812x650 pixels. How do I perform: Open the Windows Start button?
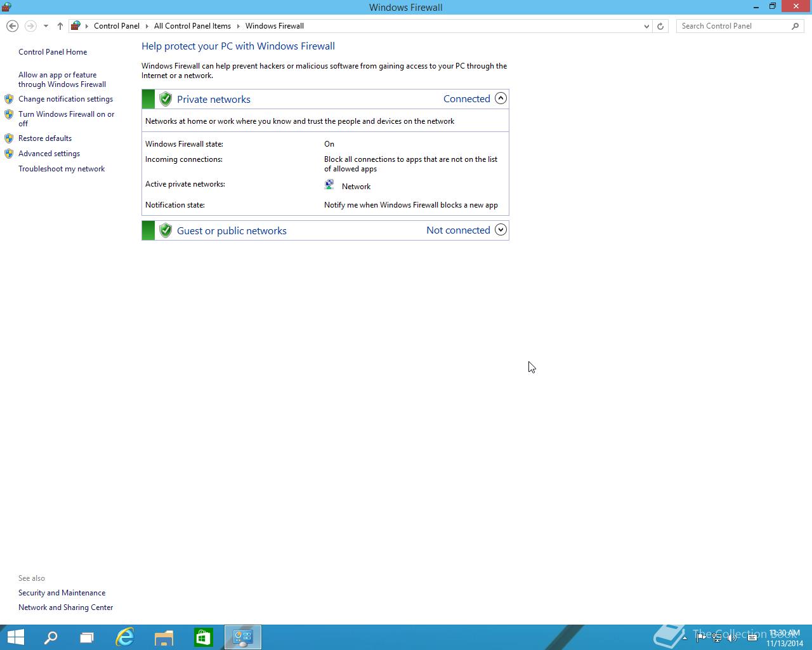15,637
